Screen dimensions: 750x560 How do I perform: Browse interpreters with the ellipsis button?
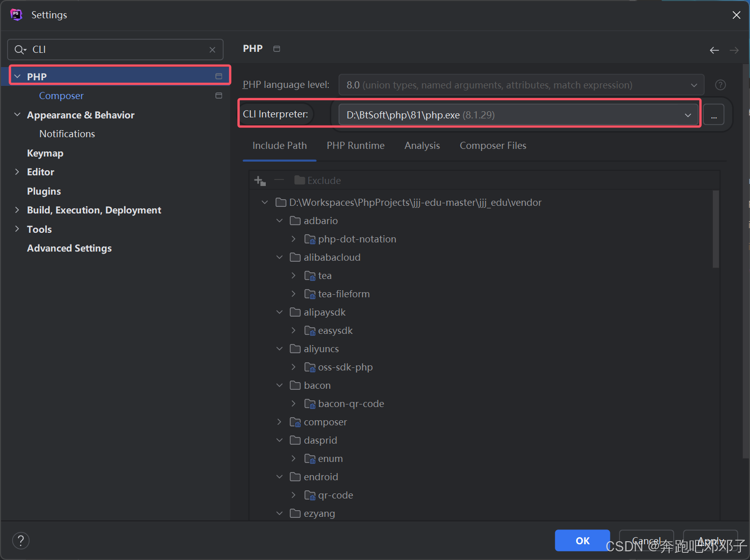pyautogui.click(x=714, y=115)
